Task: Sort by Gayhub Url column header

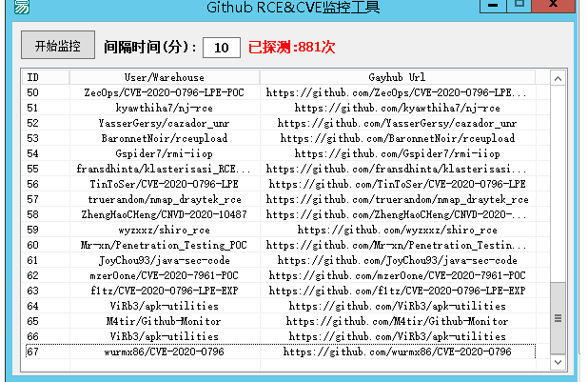Action: tap(397, 77)
